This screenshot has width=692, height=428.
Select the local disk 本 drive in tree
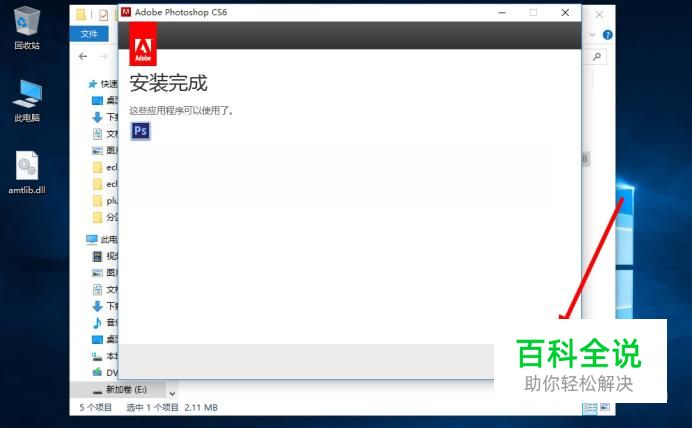[105, 356]
